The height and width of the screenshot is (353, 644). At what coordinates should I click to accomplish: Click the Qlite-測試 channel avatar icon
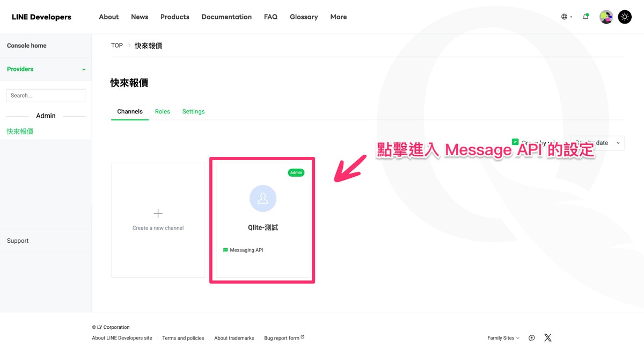263,199
